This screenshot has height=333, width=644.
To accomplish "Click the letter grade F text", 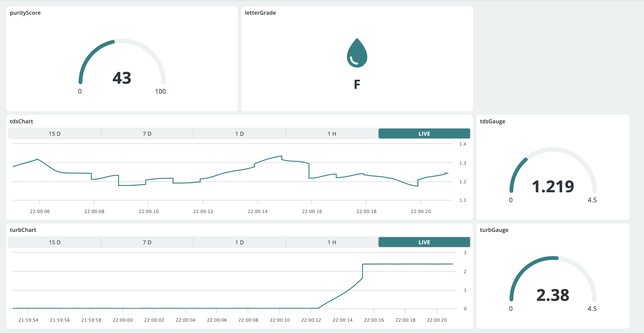I will point(357,84).
